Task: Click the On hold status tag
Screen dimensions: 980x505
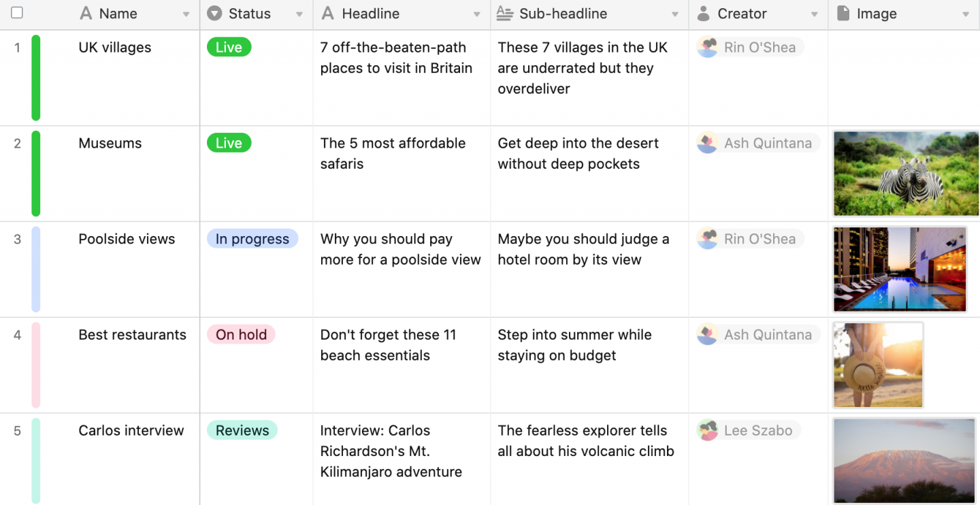Action: click(x=241, y=335)
